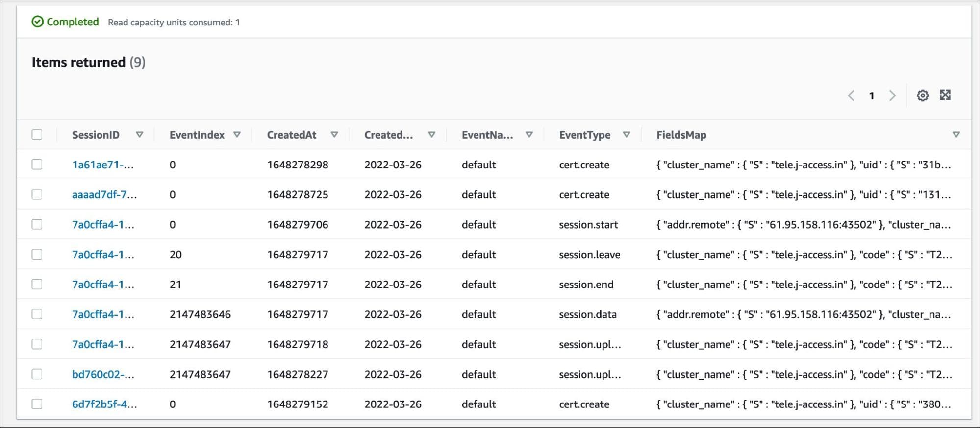
Task: Select checkbox of session.start row
Action: coord(37,224)
